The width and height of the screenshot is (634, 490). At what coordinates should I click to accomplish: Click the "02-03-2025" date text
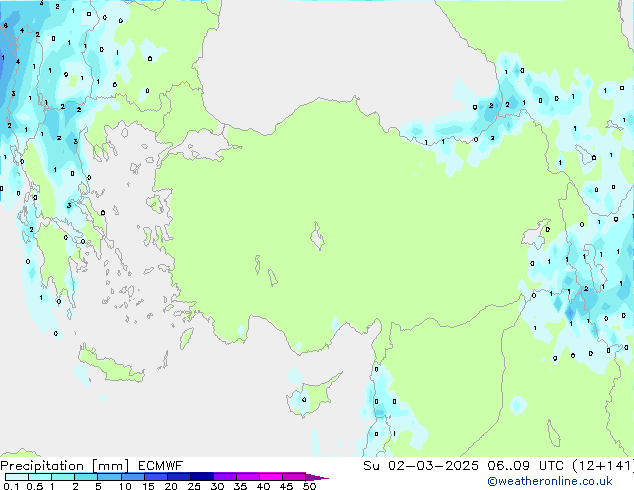pyautogui.click(x=433, y=466)
